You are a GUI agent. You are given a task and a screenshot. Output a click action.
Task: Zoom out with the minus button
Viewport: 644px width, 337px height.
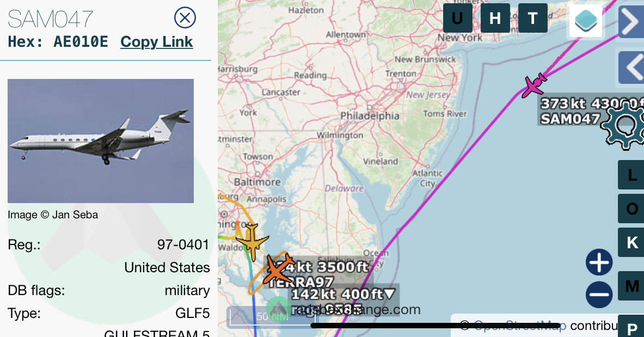[x=599, y=295]
